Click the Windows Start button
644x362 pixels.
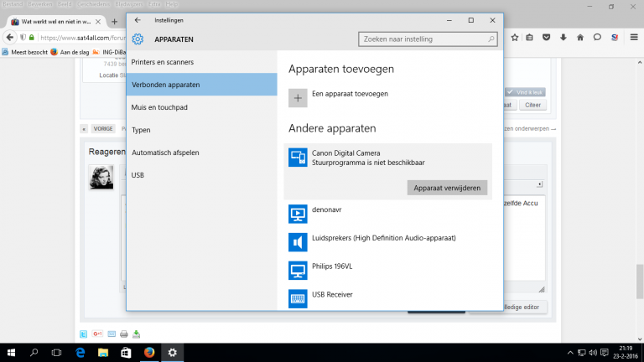click(x=12, y=353)
